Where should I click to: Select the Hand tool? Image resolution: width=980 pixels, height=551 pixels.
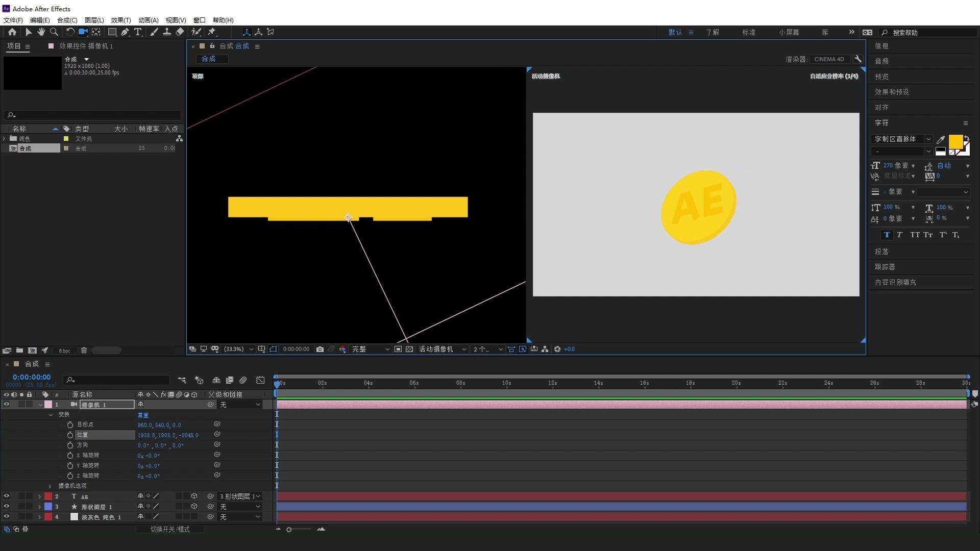pos(41,32)
